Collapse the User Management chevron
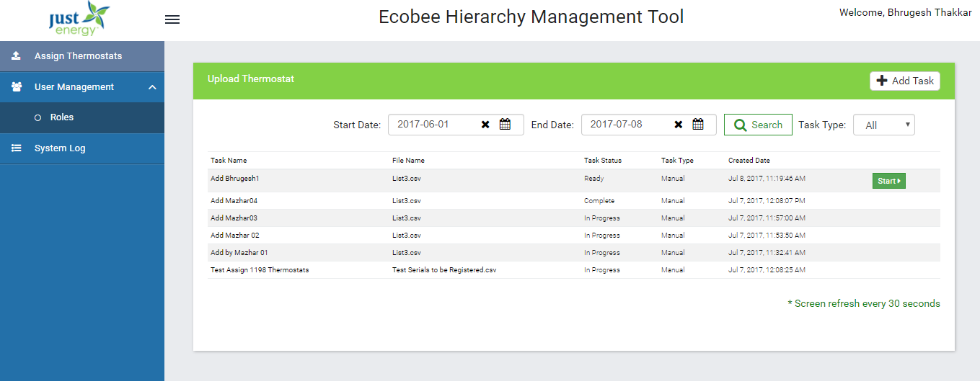 [x=152, y=87]
